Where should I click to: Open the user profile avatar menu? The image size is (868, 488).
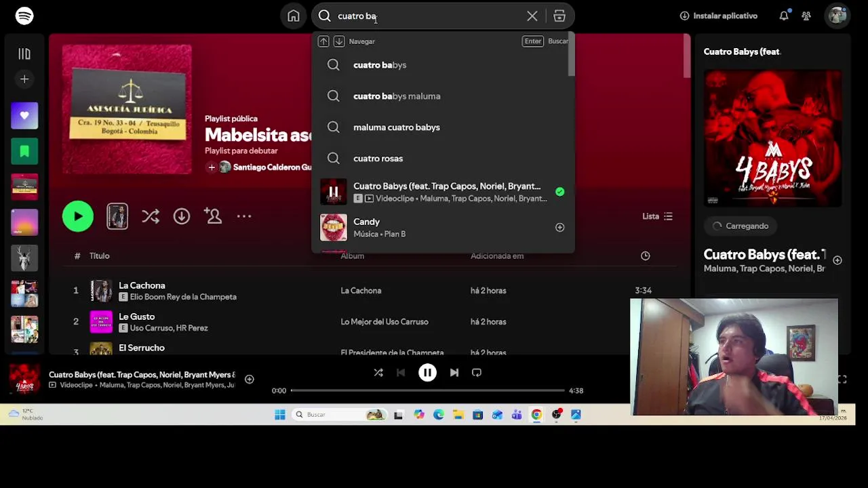pos(837,16)
